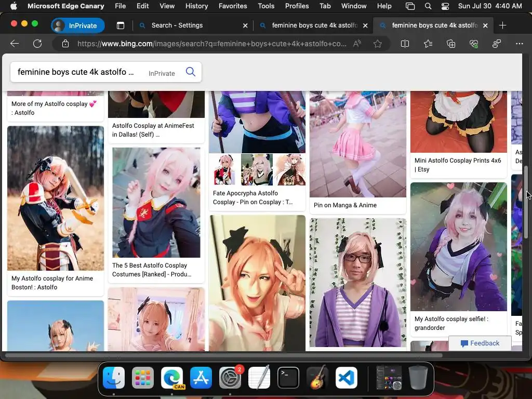This screenshot has width=532, height=399.
Task: Open the Tools menu
Action: [266, 6]
